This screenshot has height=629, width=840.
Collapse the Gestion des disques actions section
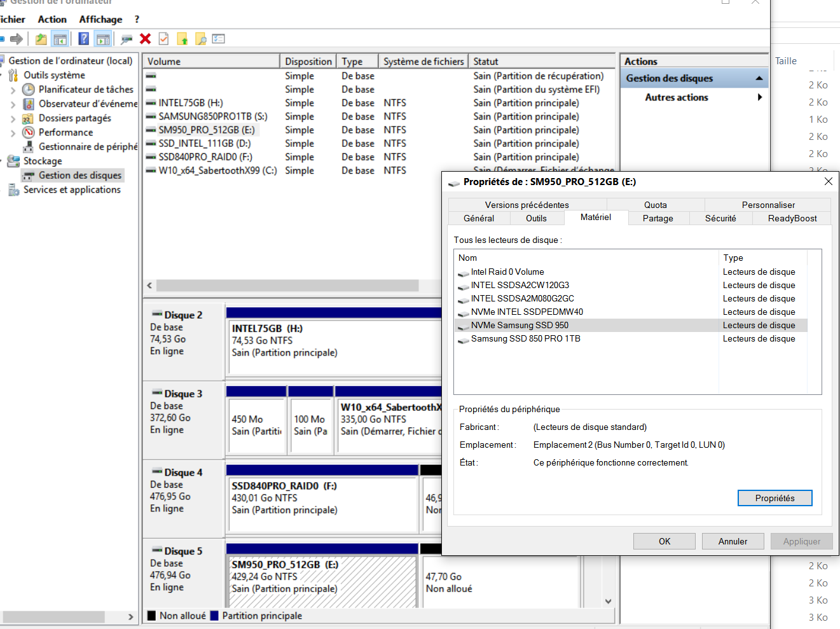(x=759, y=78)
